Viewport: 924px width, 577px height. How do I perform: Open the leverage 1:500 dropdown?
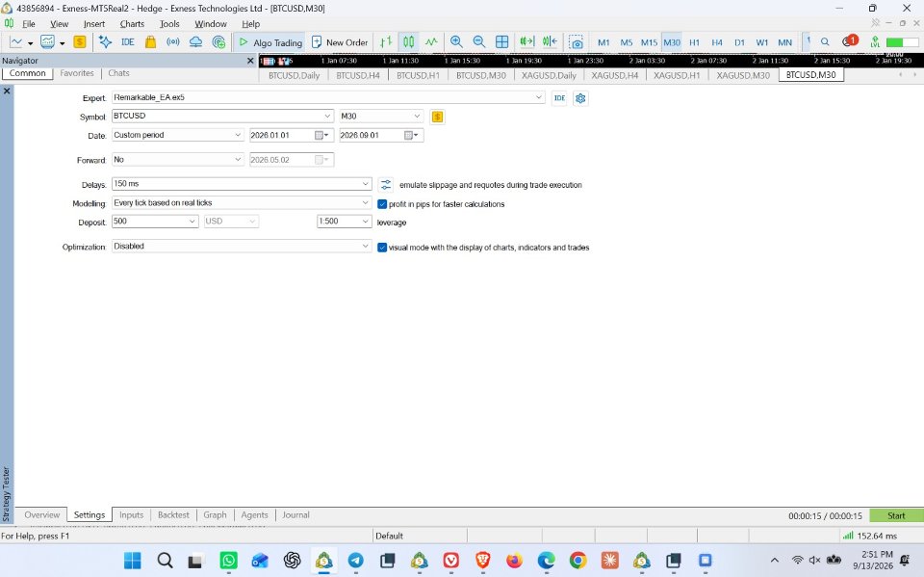click(345, 222)
